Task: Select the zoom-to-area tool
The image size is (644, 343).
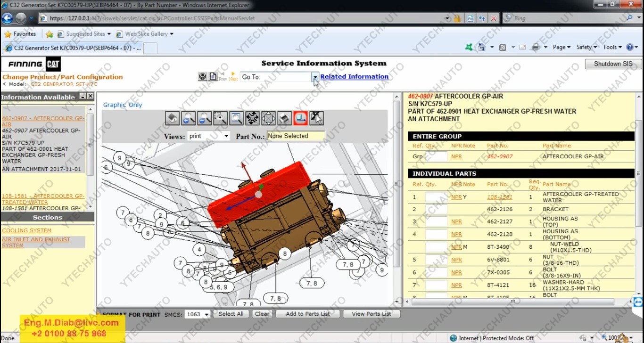Action: pyautogui.click(x=220, y=118)
